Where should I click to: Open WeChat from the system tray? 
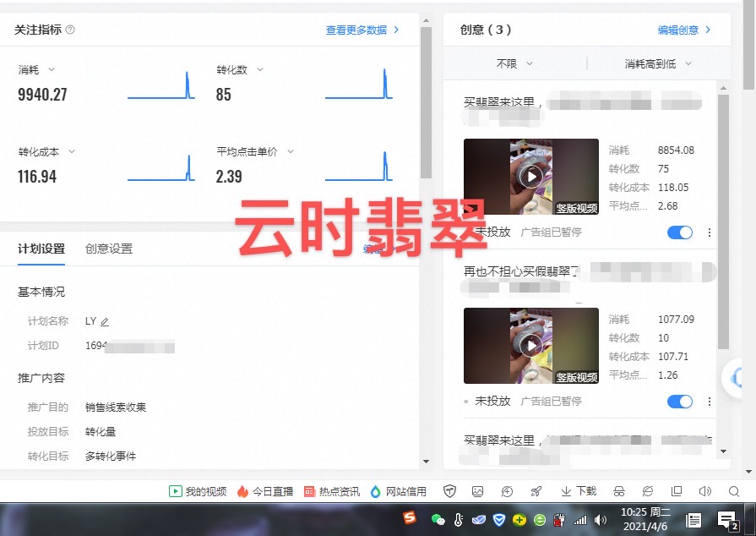click(x=438, y=520)
